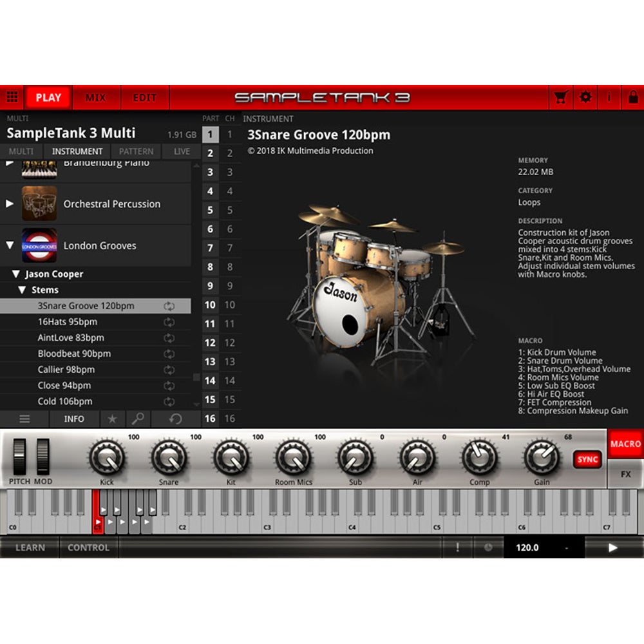
Task: Switch to MIX page
Action: (x=96, y=97)
